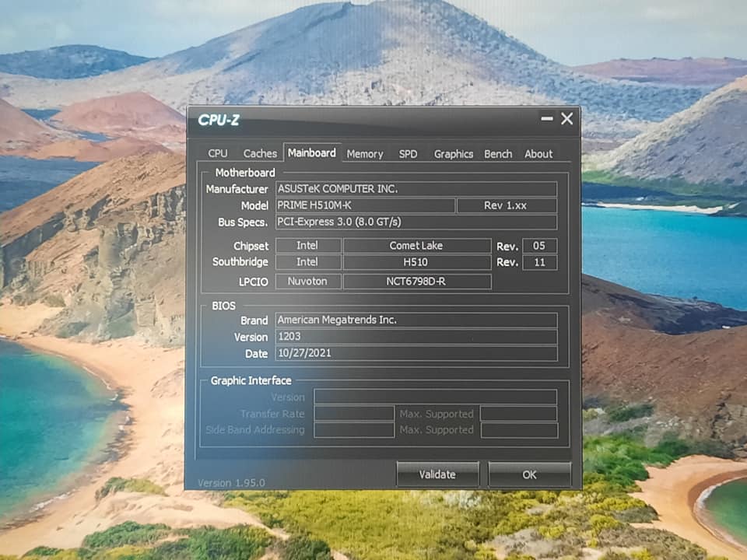This screenshot has width=747, height=560.
Task: Minimize the CPU-Z window
Action: [546, 118]
